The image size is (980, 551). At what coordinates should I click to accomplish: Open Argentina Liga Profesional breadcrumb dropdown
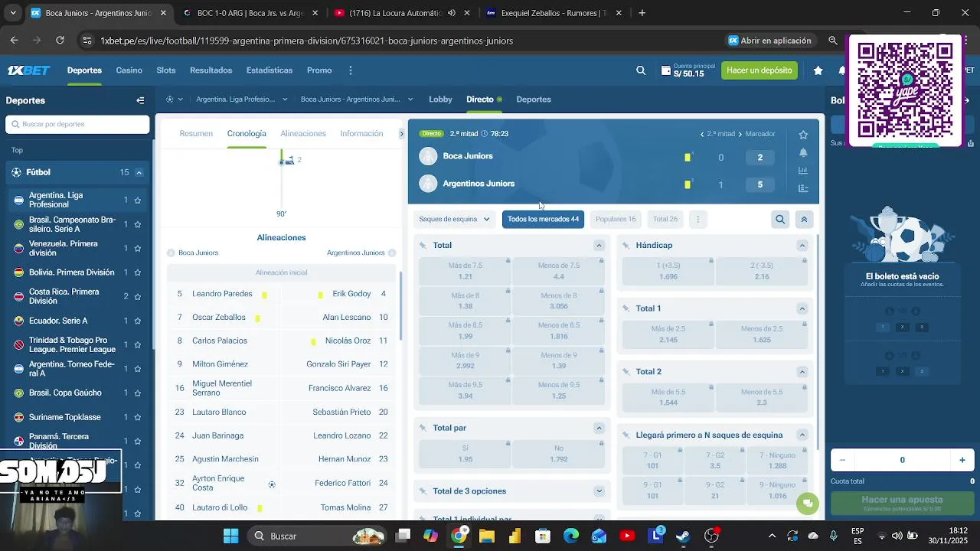284,99
